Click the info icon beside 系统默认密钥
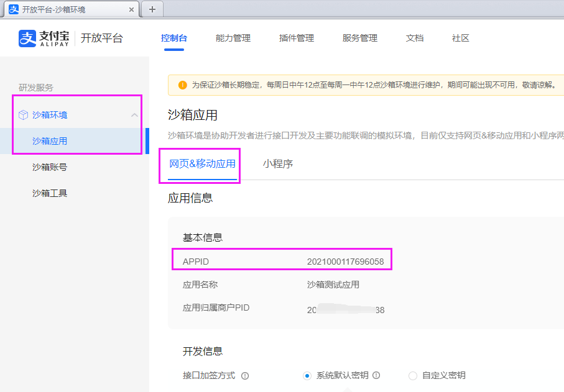The image size is (564, 392). click(x=376, y=375)
